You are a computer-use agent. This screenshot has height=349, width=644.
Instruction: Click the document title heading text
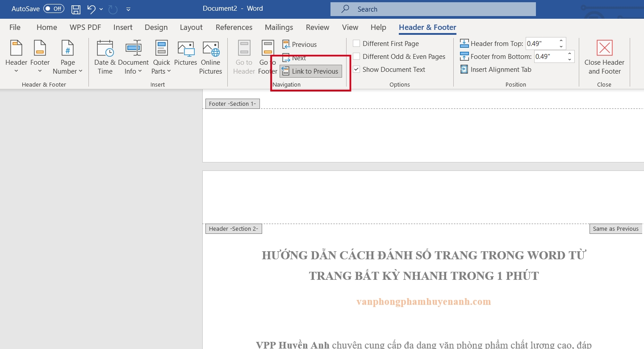click(x=424, y=265)
